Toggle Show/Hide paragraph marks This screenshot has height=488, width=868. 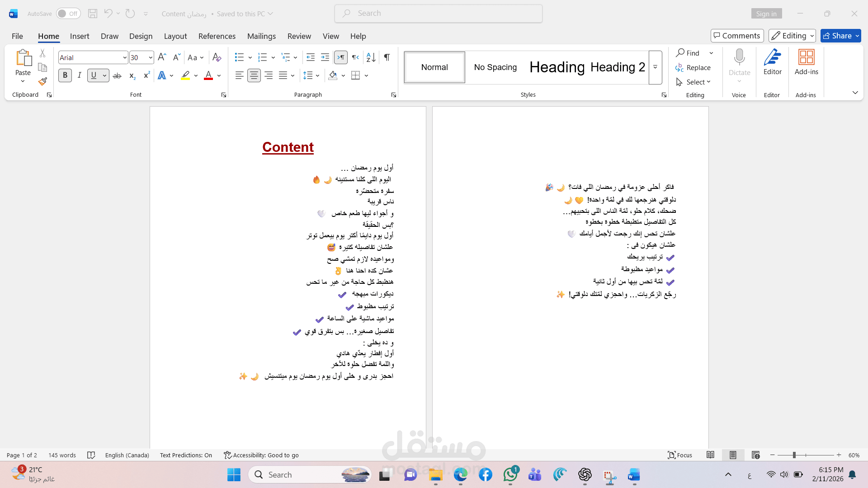(387, 57)
